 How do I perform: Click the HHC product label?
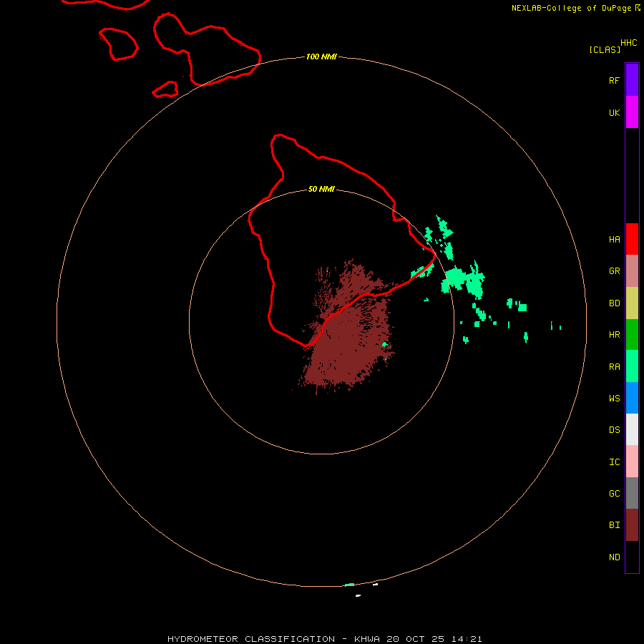(x=628, y=43)
